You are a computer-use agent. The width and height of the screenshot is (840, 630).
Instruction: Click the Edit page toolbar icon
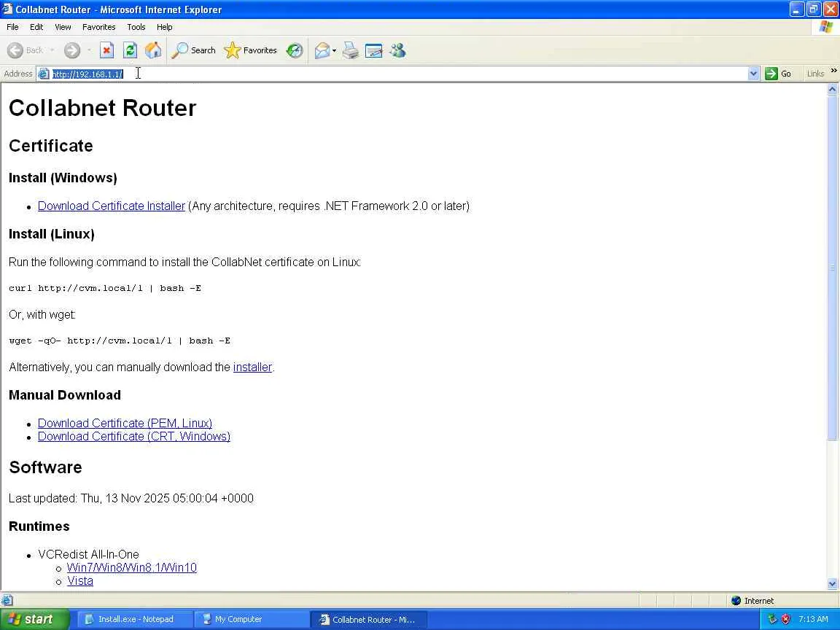373,50
